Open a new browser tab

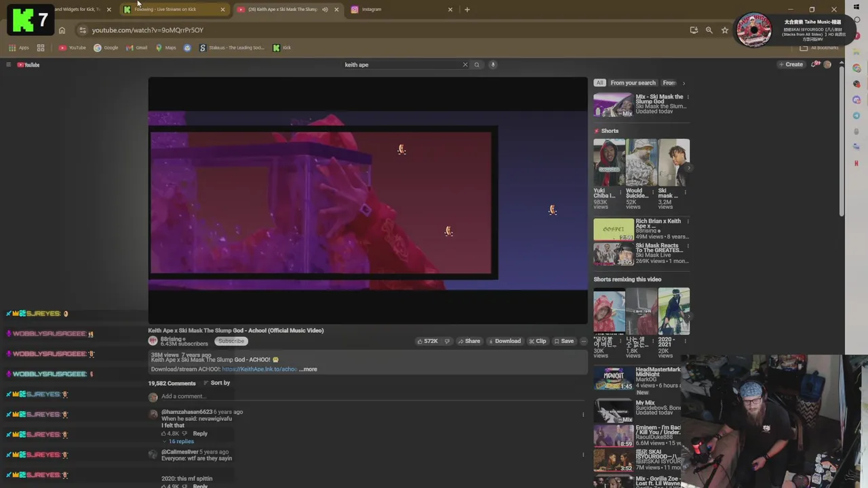467,9
